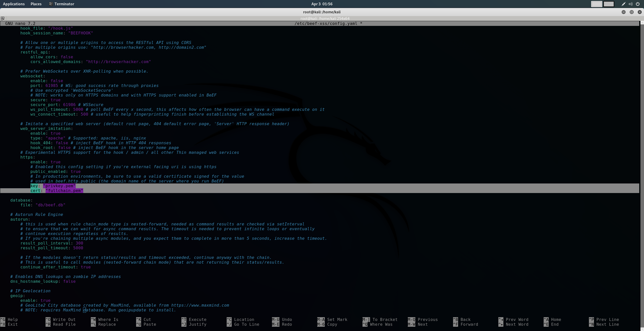Click the volume icon in the system tray
The width and height of the screenshot is (644, 331).
(x=630, y=4)
